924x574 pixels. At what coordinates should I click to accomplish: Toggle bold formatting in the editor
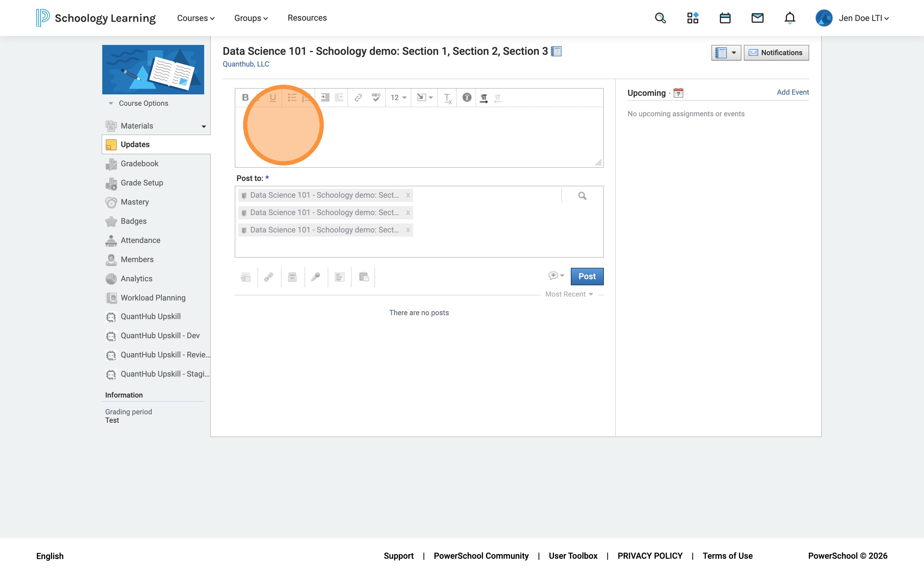245,98
